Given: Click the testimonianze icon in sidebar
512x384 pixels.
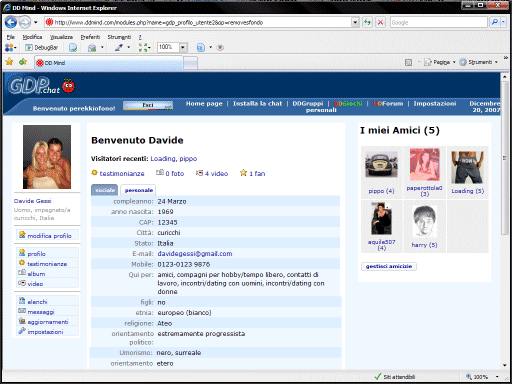Looking at the screenshot, I should [22, 263].
